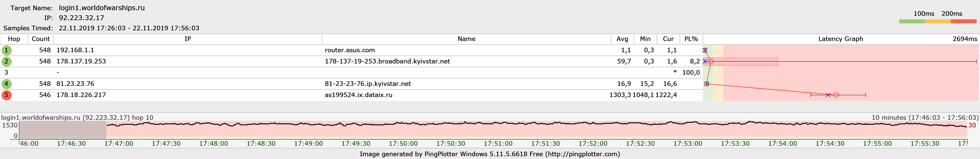Click the 17:47:00 timeline tick
980x159 pixels.
click(x=119, y=143)
